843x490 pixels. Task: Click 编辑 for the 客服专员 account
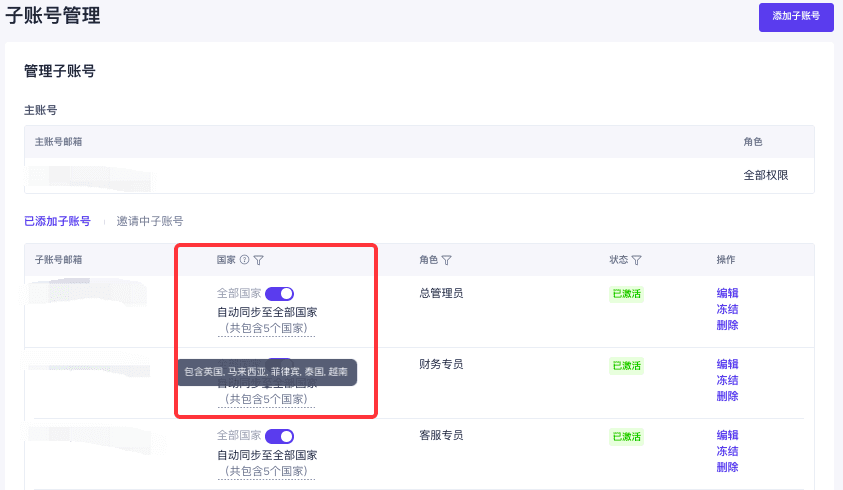727,435
